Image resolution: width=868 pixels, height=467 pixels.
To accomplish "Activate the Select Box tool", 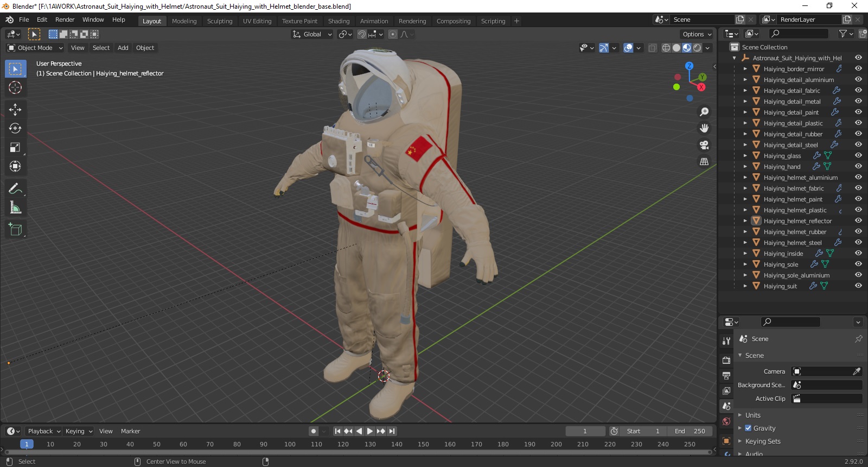I will pyautogui.click(x=15, y=68).
